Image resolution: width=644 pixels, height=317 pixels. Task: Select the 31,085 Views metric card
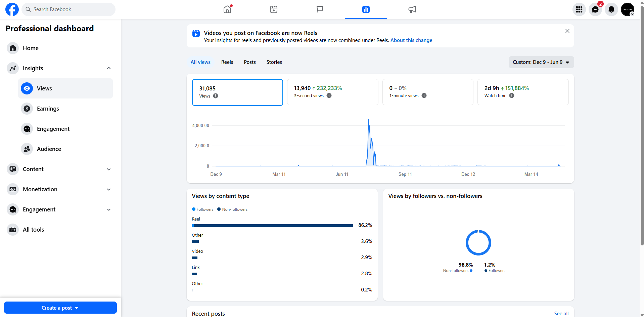point(237,92)
